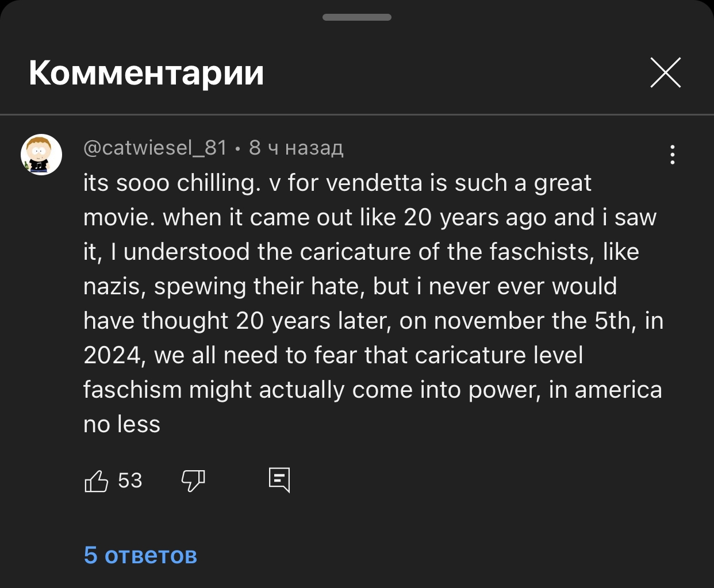Tap the word "nazis" in the comment

pos(114,287)
